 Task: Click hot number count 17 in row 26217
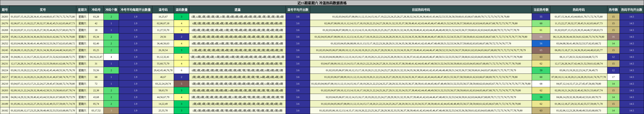coord(613,77)
